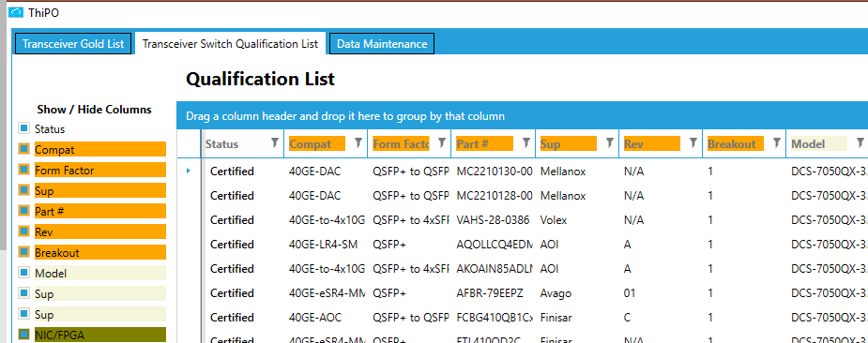This screenshot has height=343, width=868.
Task: Switch to the Transceiver Gold List tab
Action: [73, 44]
